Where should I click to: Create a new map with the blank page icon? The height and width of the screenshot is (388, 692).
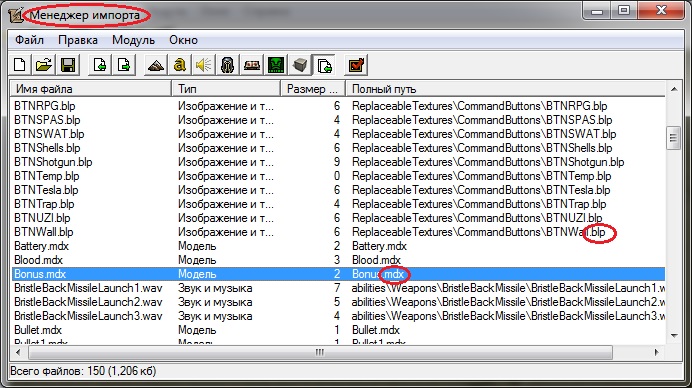point(20,65)
